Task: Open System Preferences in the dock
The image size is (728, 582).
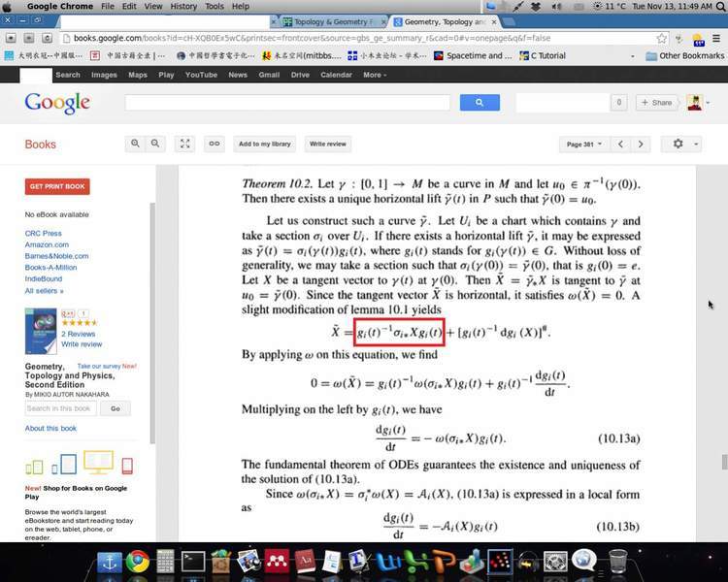Action: 555,562
